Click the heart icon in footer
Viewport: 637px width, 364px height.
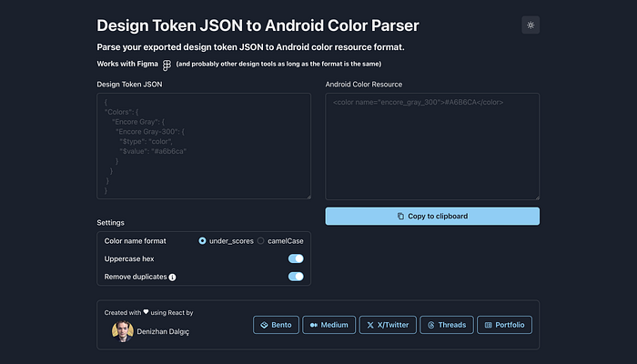pos(146,312)
